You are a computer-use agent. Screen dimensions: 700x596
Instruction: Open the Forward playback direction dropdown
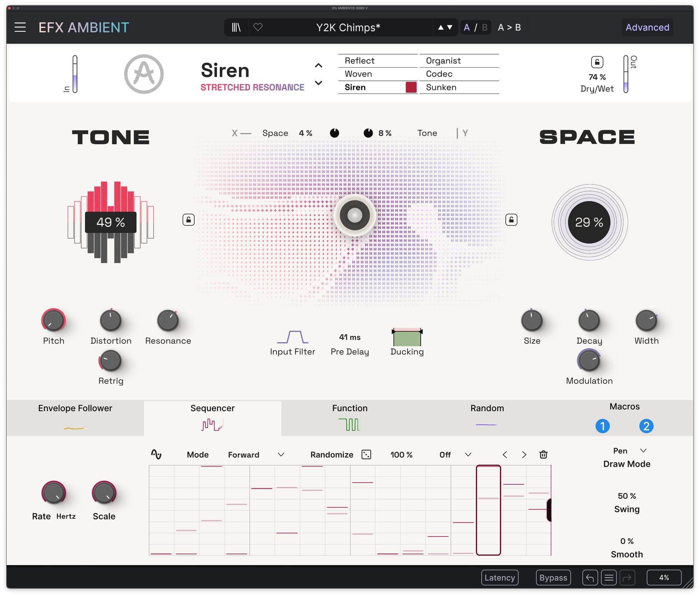(x=280, y=454)
